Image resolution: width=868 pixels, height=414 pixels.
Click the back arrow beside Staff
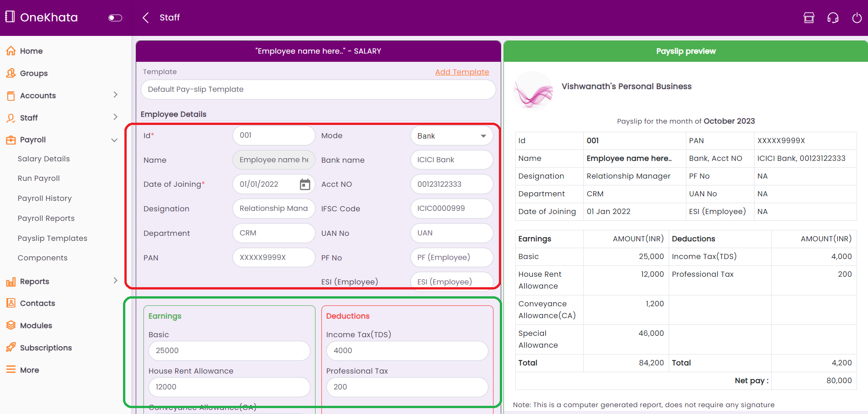click(146, 18)
